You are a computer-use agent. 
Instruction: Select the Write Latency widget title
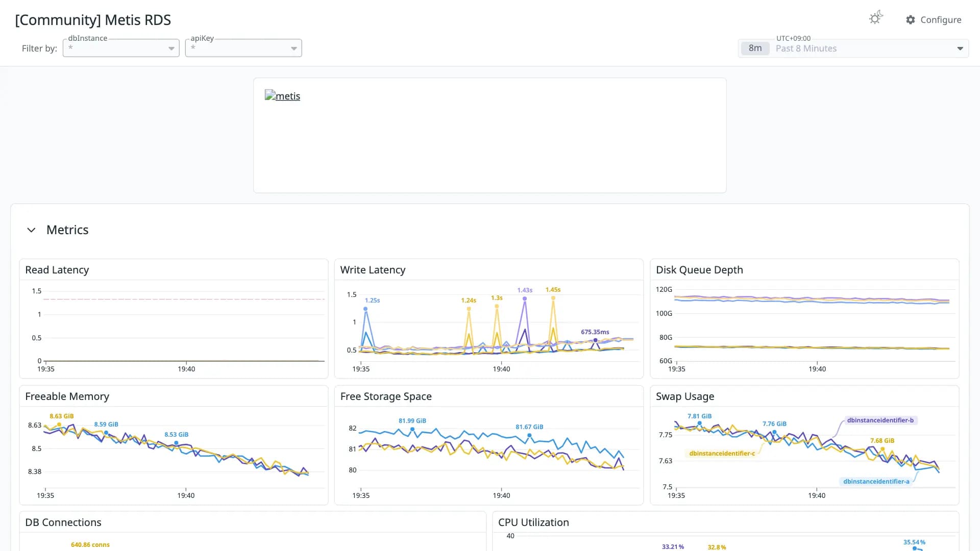click(373, 270)
